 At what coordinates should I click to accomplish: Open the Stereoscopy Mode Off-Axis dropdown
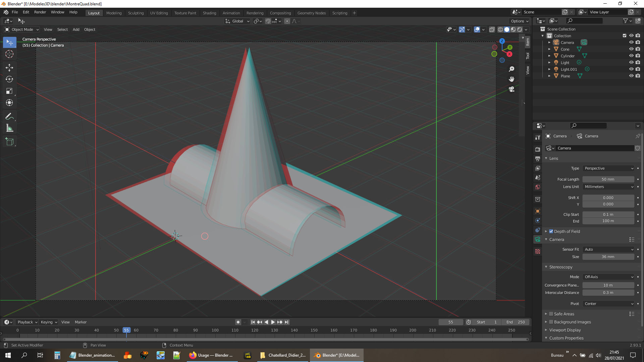click(608, 277)
